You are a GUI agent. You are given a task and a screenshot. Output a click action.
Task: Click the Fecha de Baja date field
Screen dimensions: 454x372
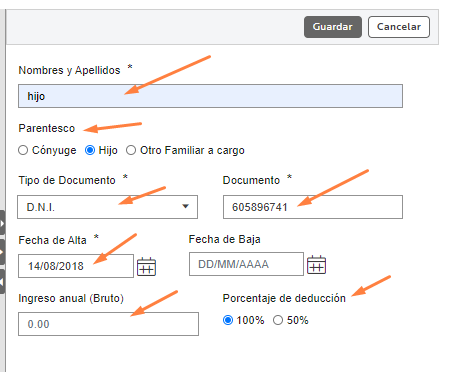(246, 264)
